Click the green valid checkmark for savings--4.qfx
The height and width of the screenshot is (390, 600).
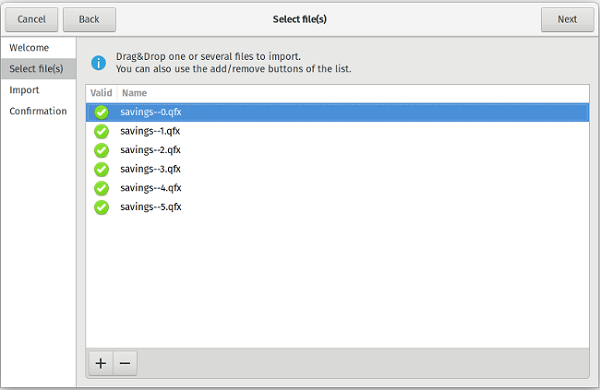click(x=101, y=188)
